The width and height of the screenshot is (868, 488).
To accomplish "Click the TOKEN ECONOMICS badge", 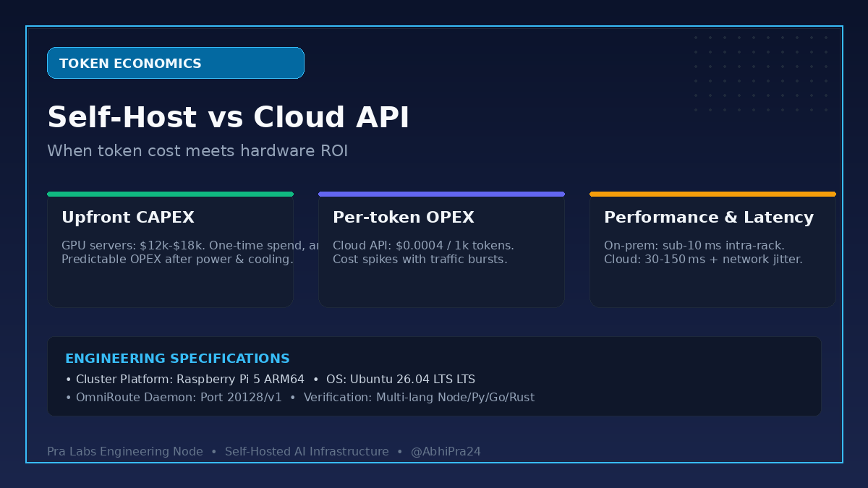I will tap(176, 63).
